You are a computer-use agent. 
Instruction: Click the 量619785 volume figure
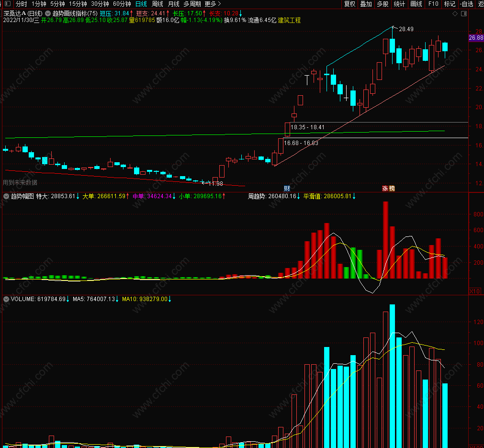pyautogui.click(x=142, y=21)
